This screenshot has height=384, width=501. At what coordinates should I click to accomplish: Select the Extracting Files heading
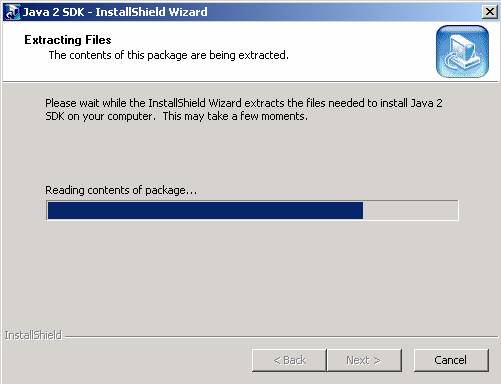[68, 40]
